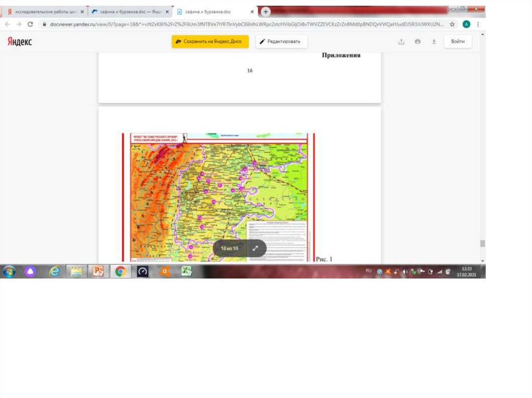532x398 pixels.
Task: Switch to the 'исследовательские работы' tab
Action: (x=45, y=11)
